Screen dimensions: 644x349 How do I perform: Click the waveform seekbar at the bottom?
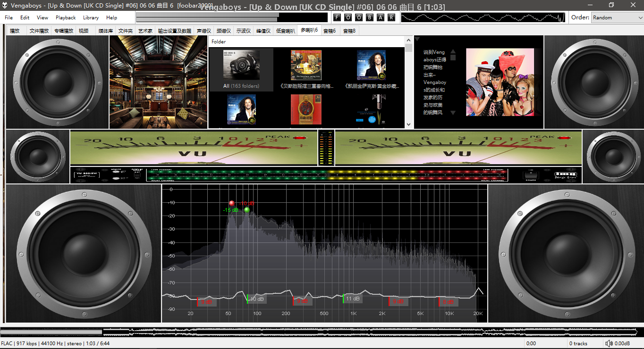point(321,332)
